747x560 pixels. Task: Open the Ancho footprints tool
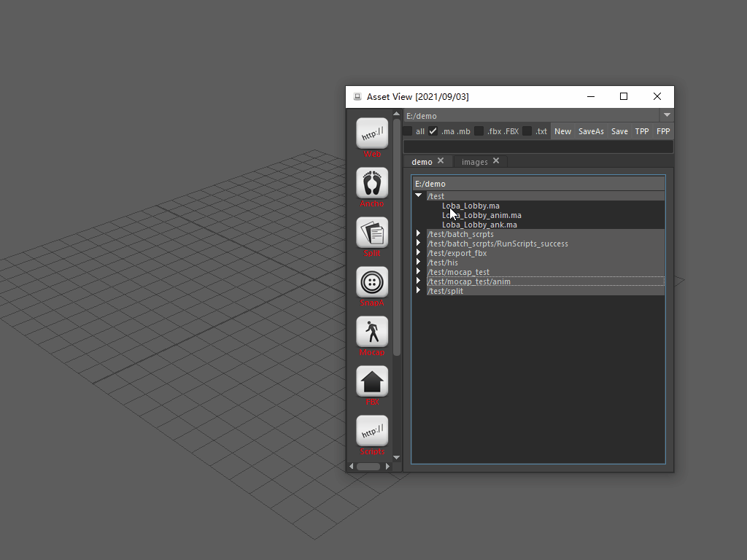[x=372, y=183]
